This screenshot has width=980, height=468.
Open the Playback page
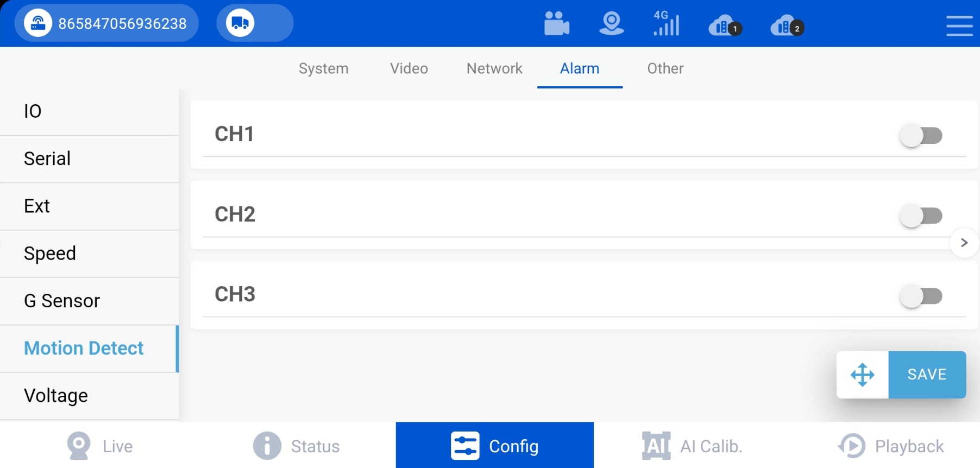(891, 446)
